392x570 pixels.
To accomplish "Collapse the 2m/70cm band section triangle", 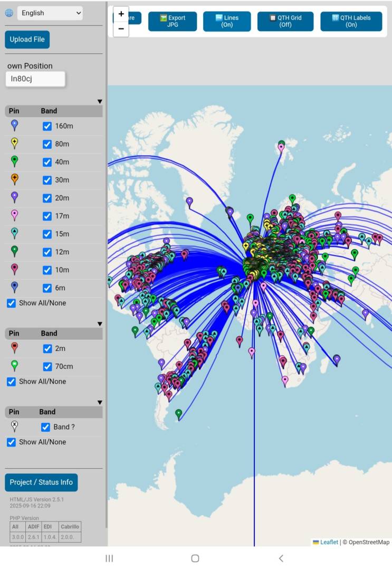I will point(100,324).
